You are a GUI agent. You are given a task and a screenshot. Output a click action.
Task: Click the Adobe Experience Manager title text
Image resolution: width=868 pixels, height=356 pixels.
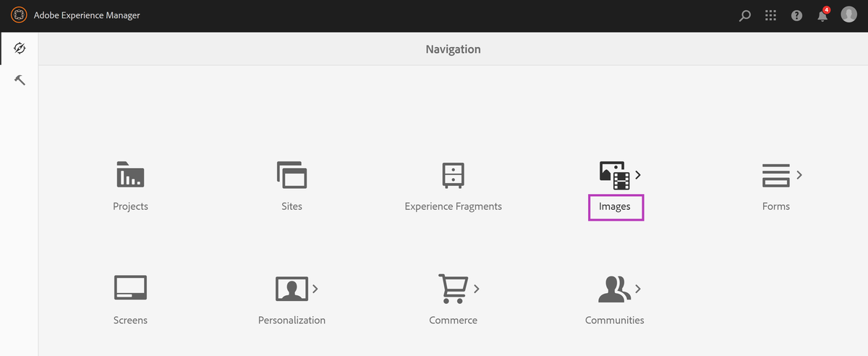[87, 15]
